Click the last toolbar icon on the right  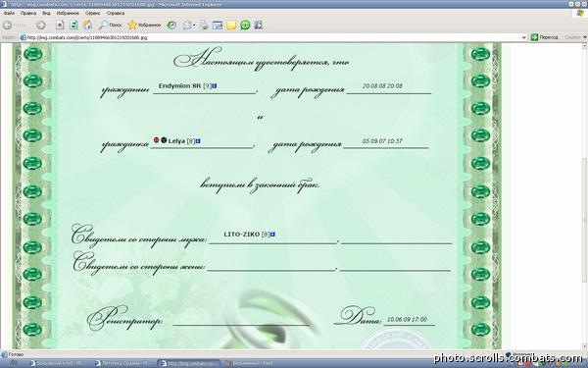coord(259,26)
